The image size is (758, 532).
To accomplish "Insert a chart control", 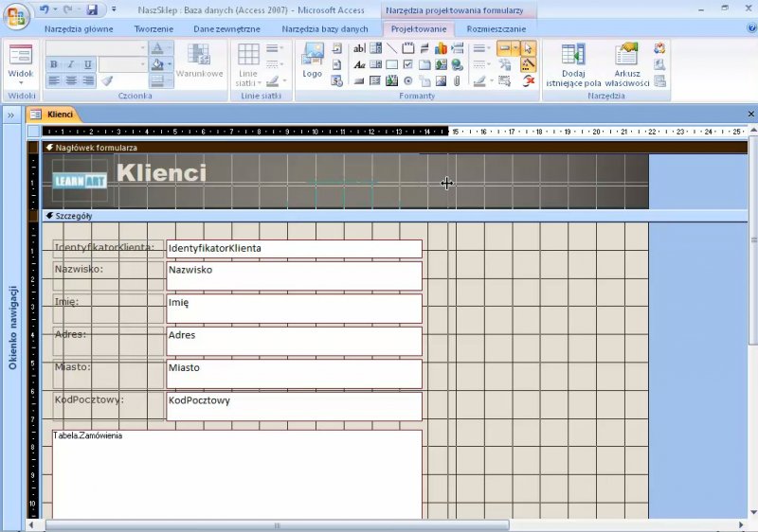I will (x=442, y=48).
